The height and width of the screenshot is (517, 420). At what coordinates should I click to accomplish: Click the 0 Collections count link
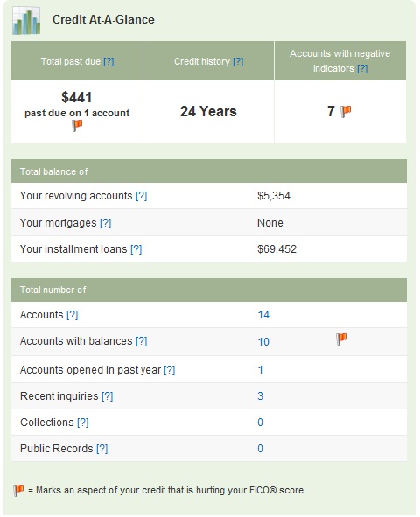pos(261,423)
